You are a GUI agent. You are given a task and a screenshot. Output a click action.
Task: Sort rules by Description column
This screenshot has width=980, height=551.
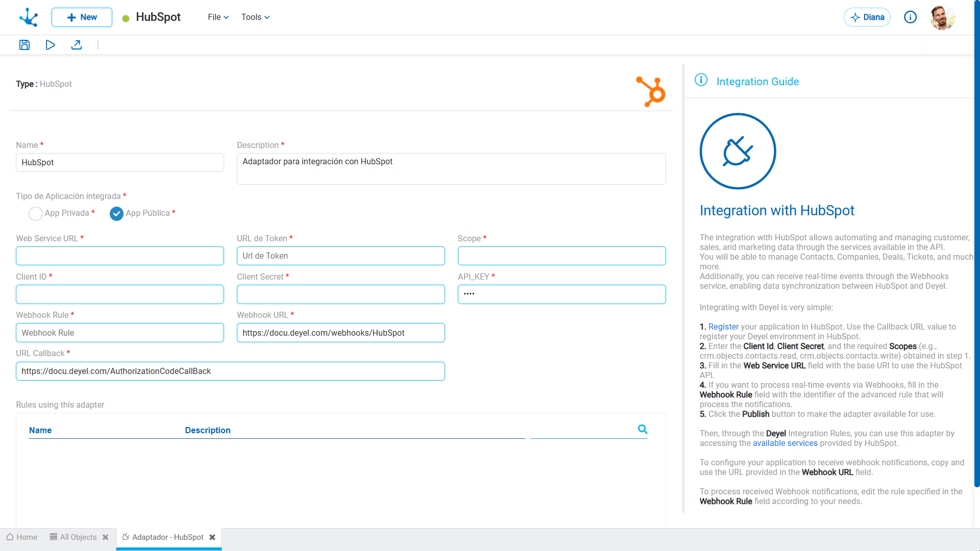(208, 430)
